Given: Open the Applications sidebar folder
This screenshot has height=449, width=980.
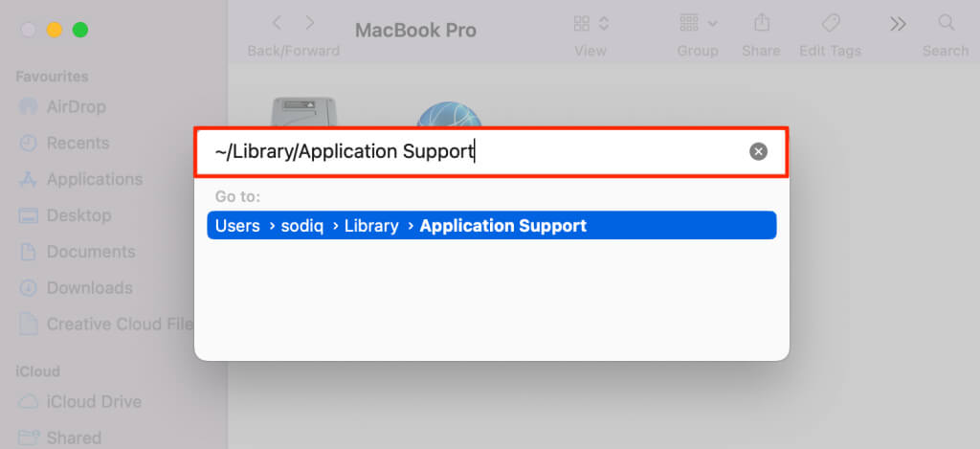Looking at the screenshot, I should 80,179.
